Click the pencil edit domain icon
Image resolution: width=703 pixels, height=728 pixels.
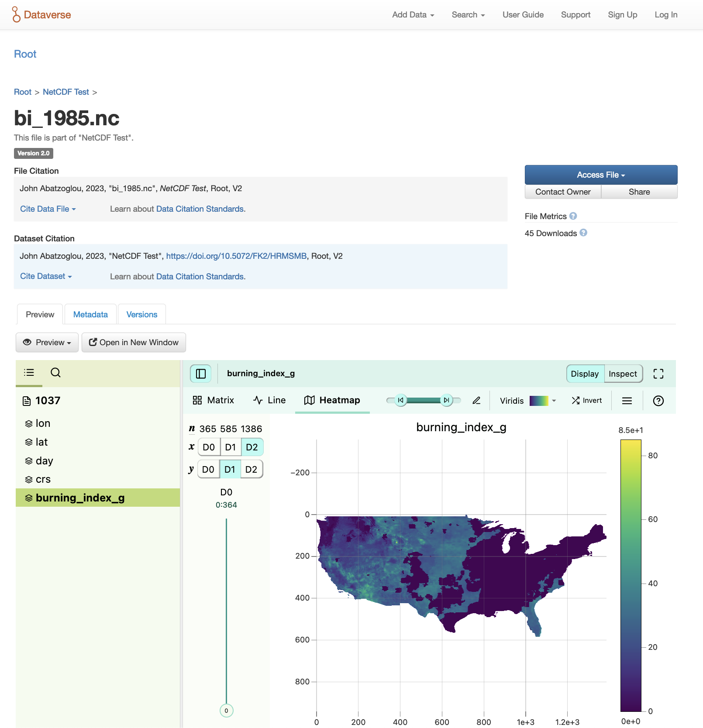click(476, 400)
